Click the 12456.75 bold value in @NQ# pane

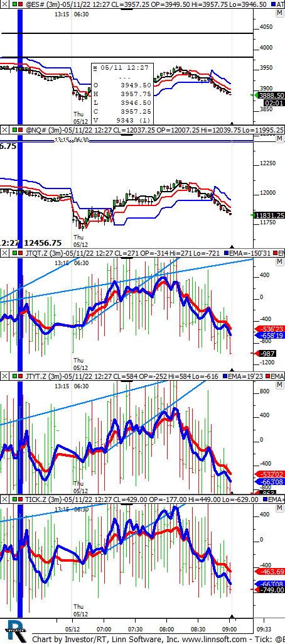click(43, 243)
